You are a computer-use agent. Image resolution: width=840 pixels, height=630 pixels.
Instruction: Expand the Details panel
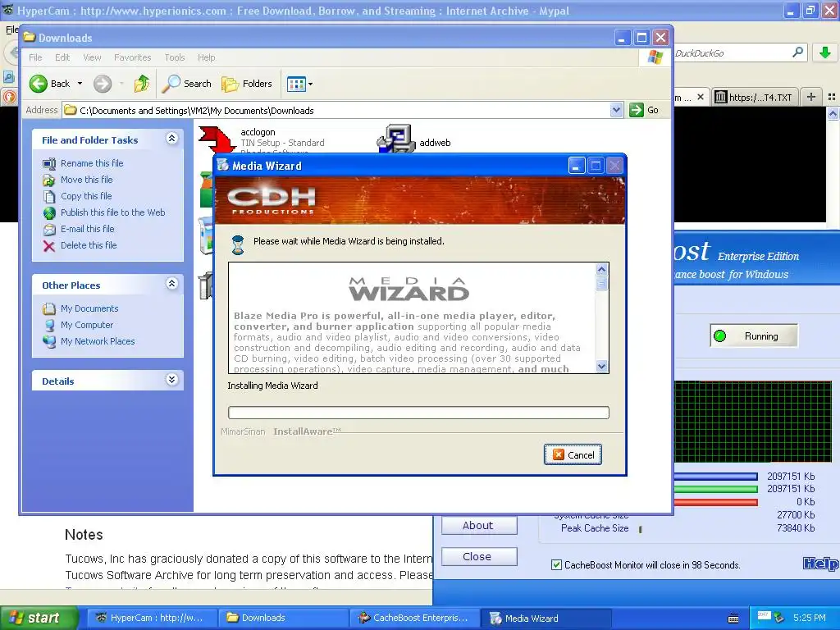pyautogui.click(x=171, y=380)
